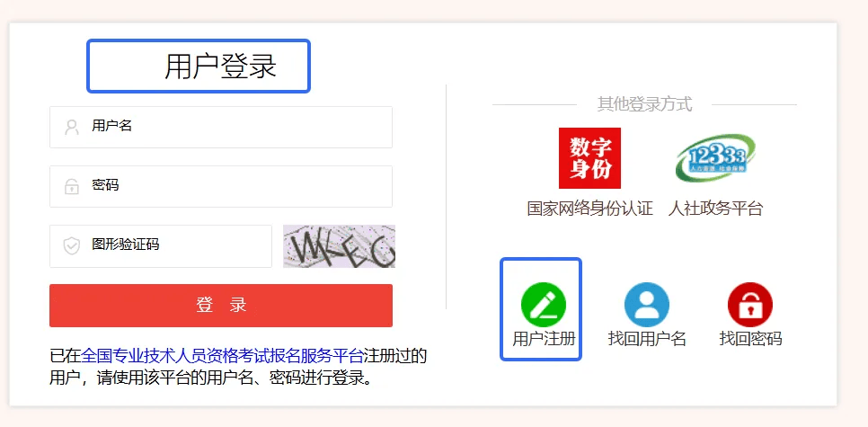Image resolution: width=868 pixels, height=427 pixels.
Task: Focus the 密码 input field
Action: [221, 187]
